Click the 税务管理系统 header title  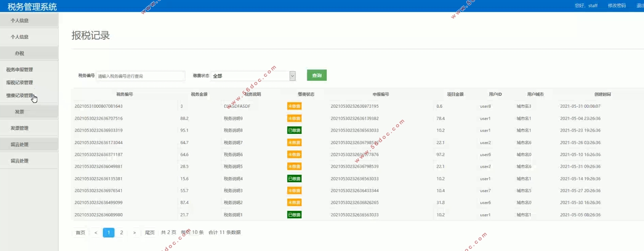[32, 7]
